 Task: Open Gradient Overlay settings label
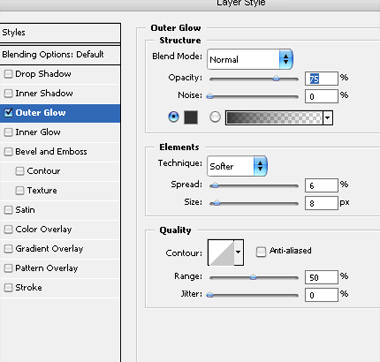pos(49,249)
